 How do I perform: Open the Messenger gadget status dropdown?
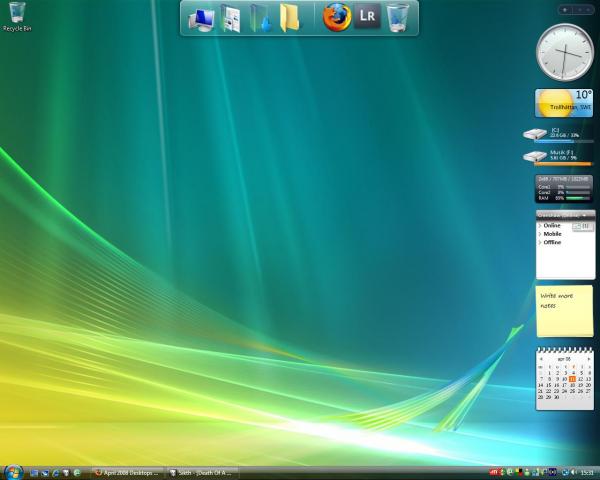coord(584,216)
